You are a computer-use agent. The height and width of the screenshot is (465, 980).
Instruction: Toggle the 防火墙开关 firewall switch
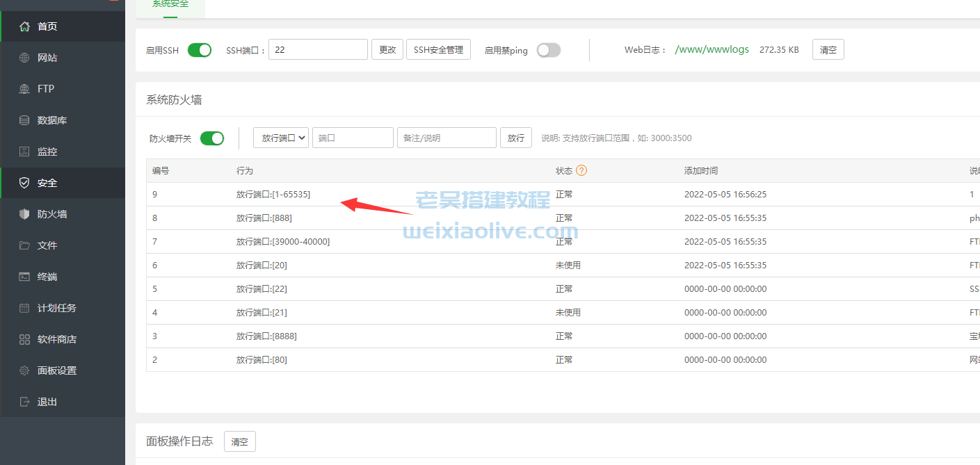click(x=212, y=138)
